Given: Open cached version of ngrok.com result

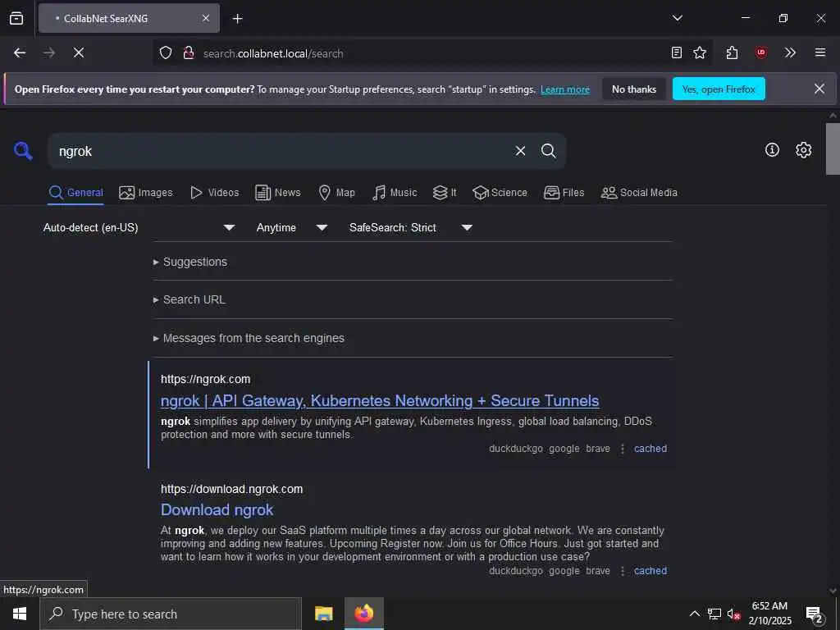Looking at the screenshot, I should coord(651,449).
